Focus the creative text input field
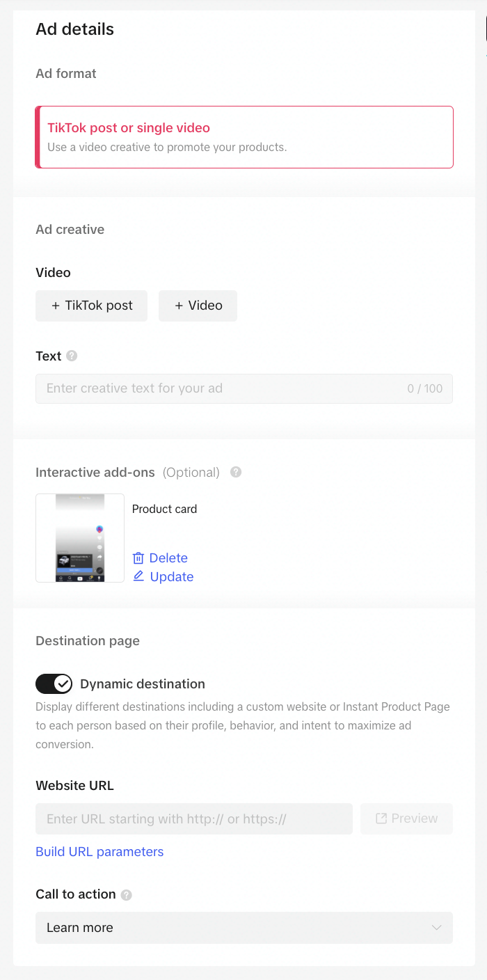The image size is (487, 980). [x=244, y=388]
